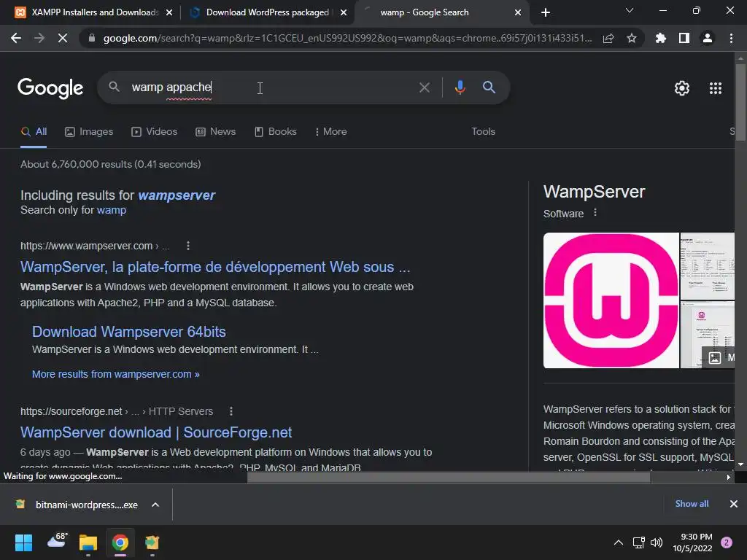Open the tab search chevron
The width and height of the screenshot is (747, 560).
630,10
